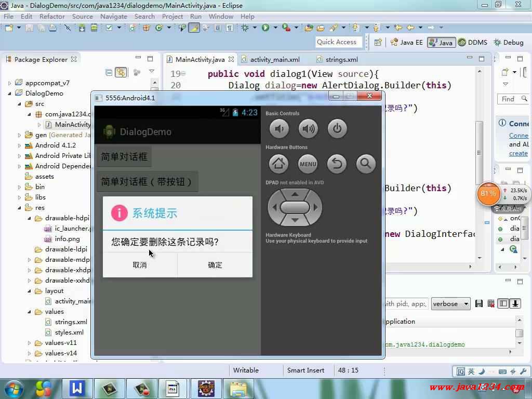This screenshot has height=399, width=532.
Task: Click the emulator Home hardware button
Action: [279, 164]
